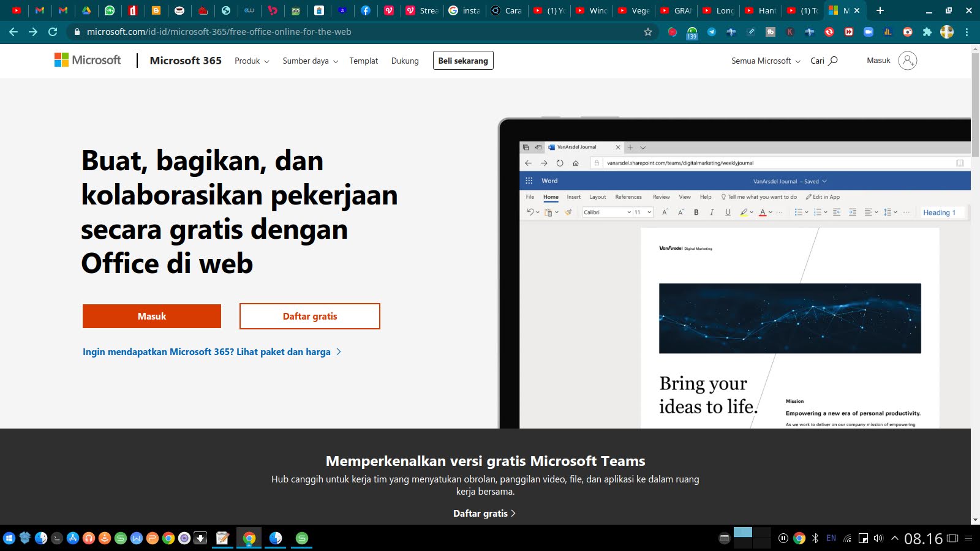The height and width of the screenshot is (551, 980).
Task: Click the Cari search icon
Action: point(832,61)
